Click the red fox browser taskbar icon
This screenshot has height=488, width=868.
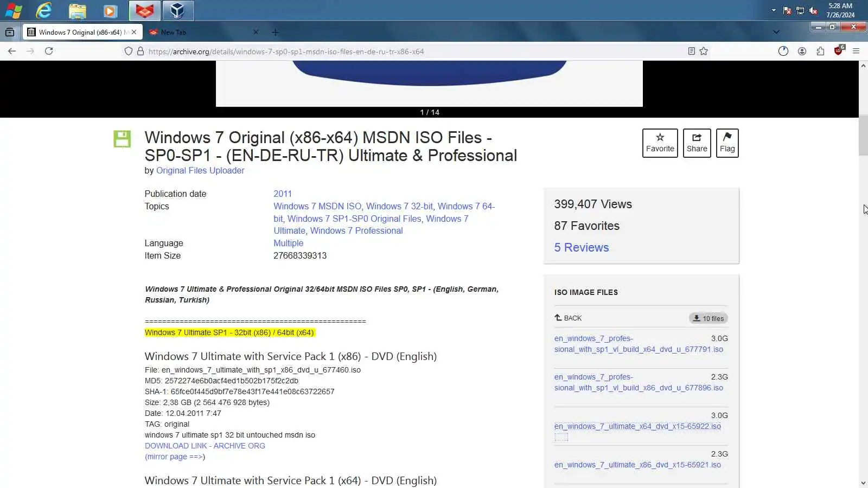[144, 10]
